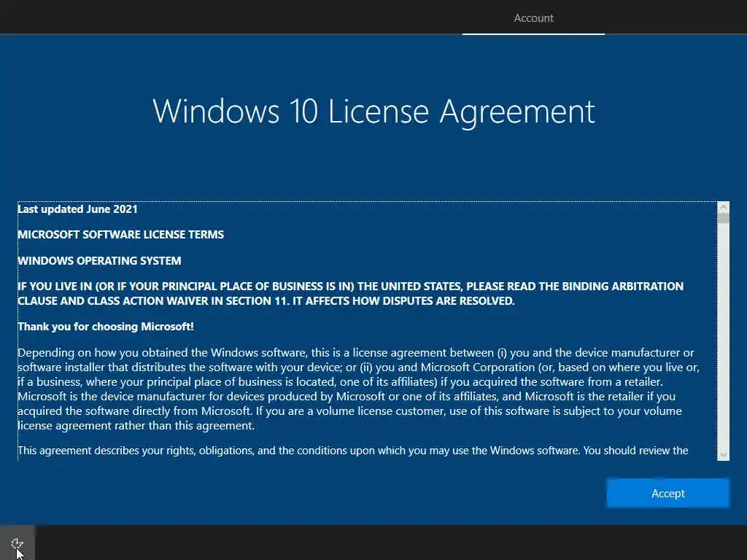Click the binding arbitration notice paragraph
747x560 pixels.
[351, 293]
